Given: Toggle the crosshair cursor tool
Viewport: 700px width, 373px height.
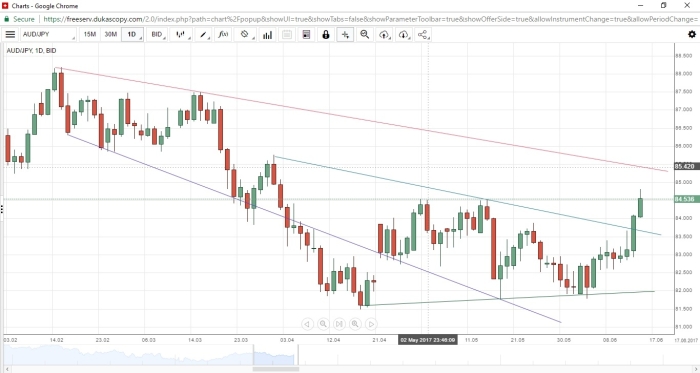Looking at the screenshot, I should pyautogui.click(x=345, y=34).
